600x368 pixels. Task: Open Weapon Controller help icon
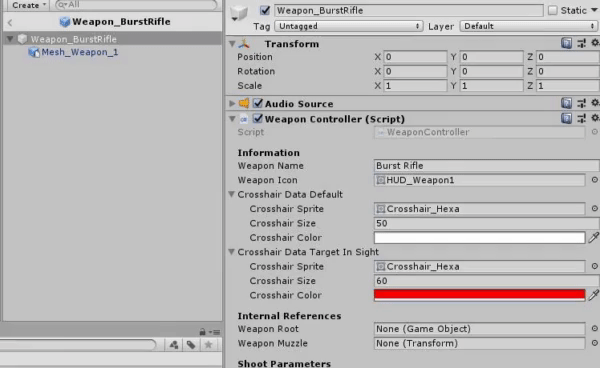tap(566, 119)
